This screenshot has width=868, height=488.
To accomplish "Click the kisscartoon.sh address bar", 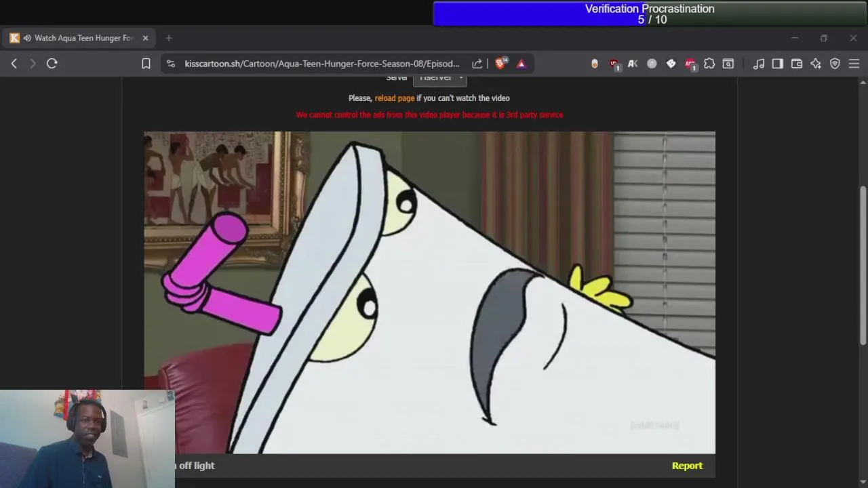I will (321, 64).
